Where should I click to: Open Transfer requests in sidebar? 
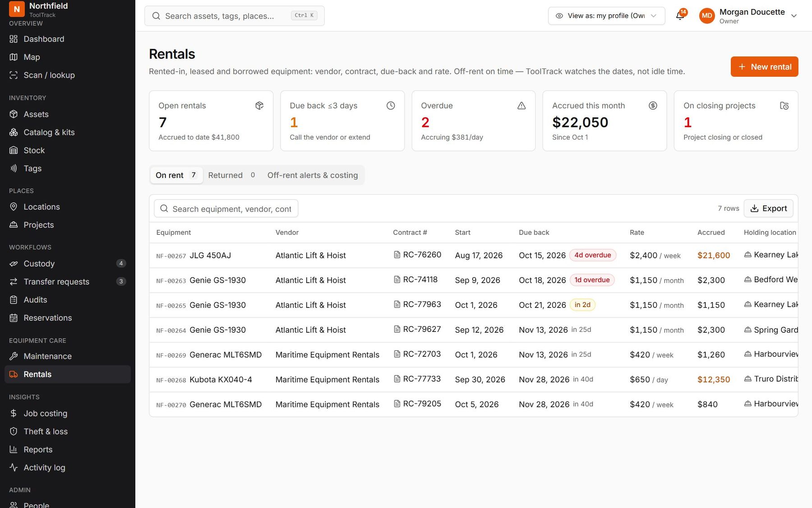[x=68, y=282]
